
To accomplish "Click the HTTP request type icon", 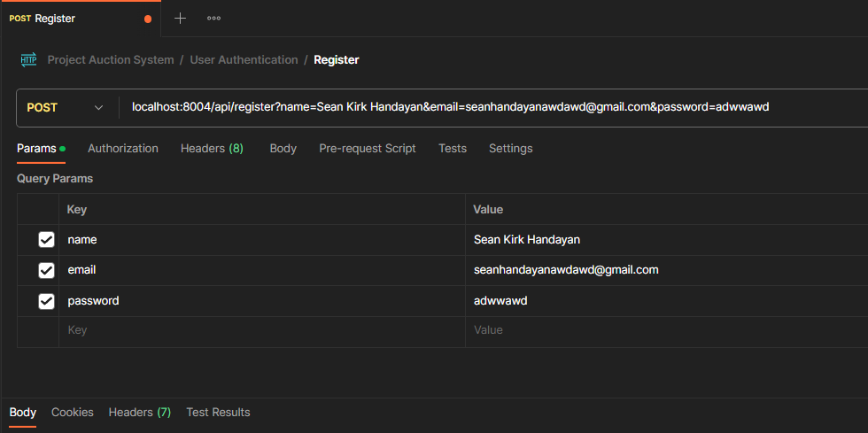I will coord(29,60).
